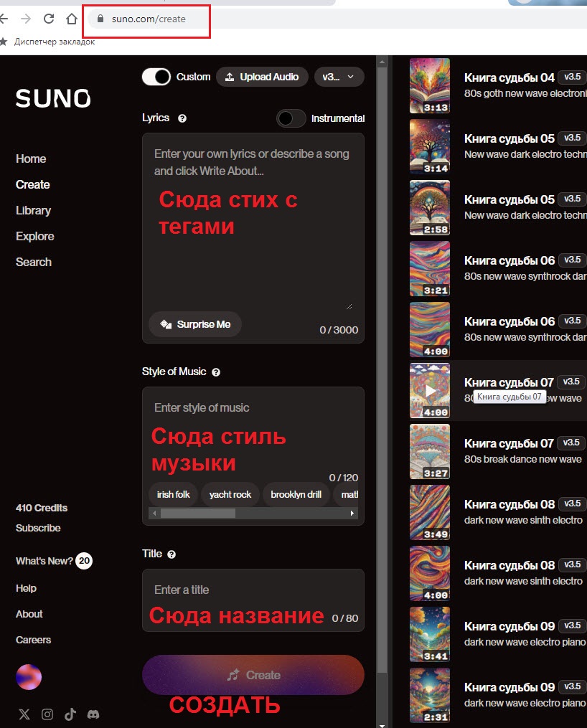Open the Discord social link
This screenshot has height=728, width=587.
(93, 714)
